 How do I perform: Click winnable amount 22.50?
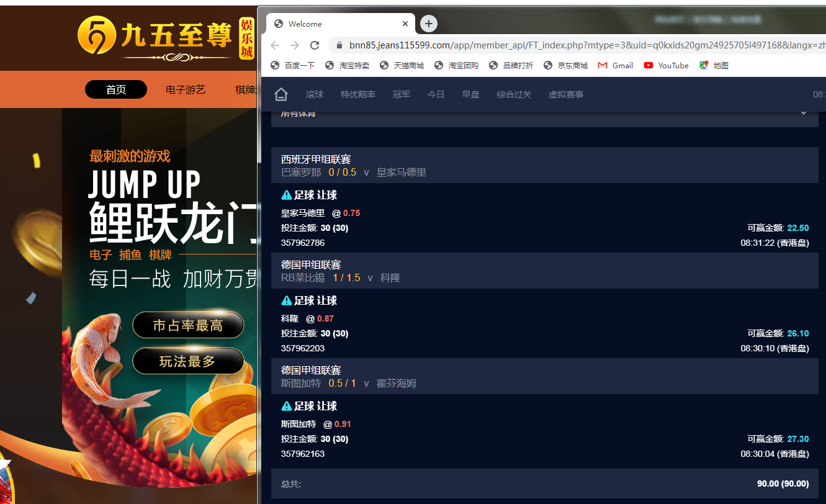click(798, 228)
